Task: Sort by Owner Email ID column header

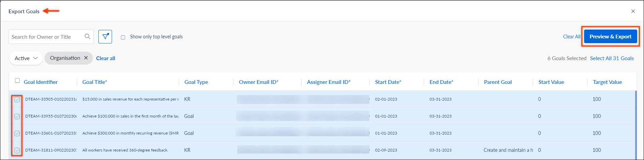Action: tap(259, 82)
